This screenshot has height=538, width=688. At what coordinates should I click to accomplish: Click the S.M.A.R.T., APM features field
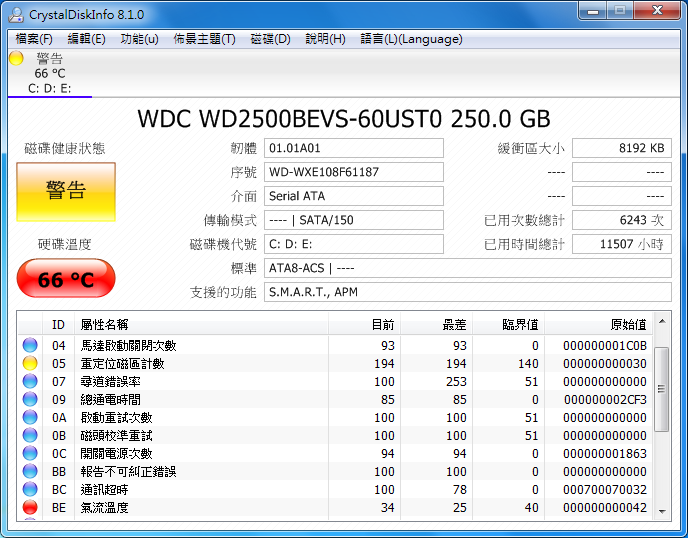(x=468, y=292)
